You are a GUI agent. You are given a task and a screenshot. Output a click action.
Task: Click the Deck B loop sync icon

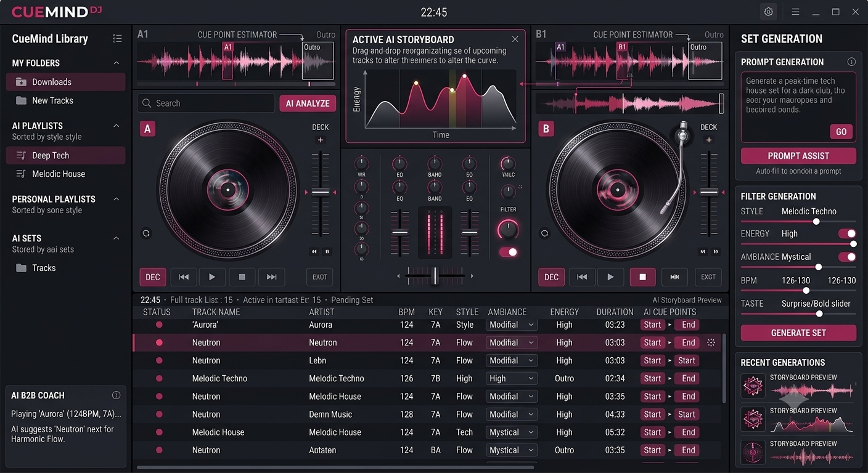pyautogui.click(x=544, y=233)
